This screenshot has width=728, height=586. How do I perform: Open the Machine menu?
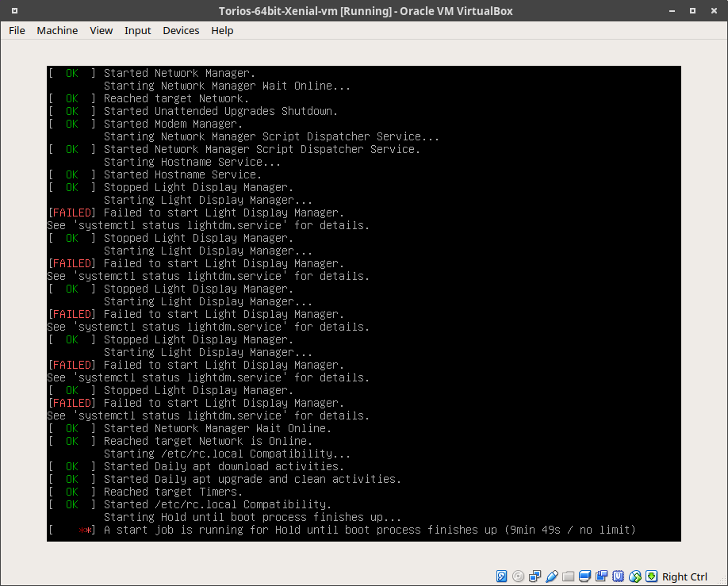pos(57,30)
